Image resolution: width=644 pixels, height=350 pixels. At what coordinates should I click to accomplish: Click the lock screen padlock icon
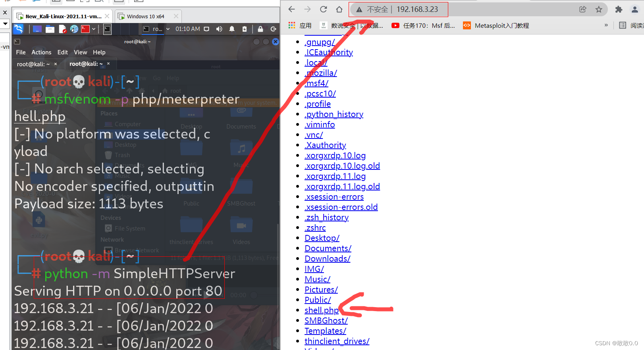coord(260,29)
